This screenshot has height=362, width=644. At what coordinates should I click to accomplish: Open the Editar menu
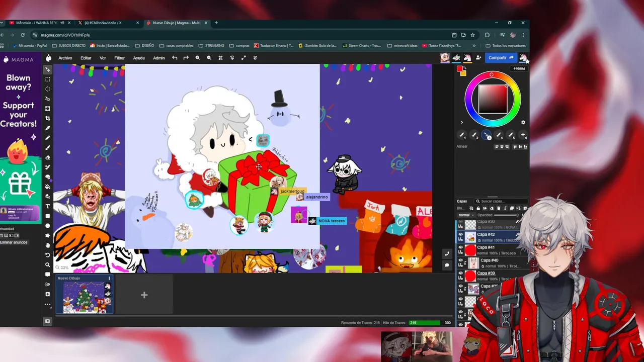click(86, 58)
